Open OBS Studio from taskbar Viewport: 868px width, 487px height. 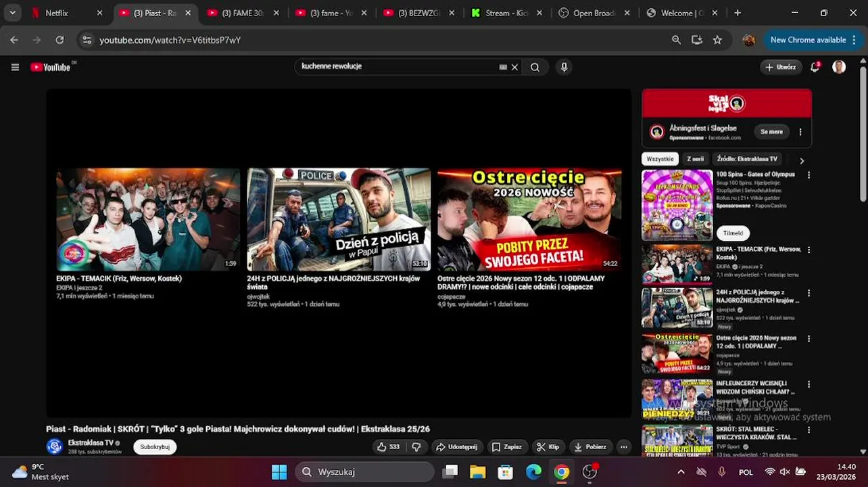[x=590, y=471]
